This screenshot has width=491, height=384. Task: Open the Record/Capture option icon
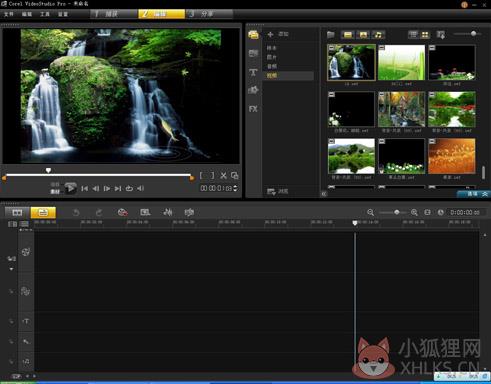[123, 212]
